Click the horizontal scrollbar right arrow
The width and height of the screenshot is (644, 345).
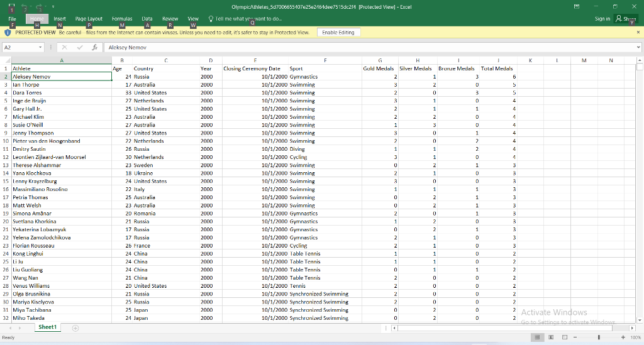[632, 328]
